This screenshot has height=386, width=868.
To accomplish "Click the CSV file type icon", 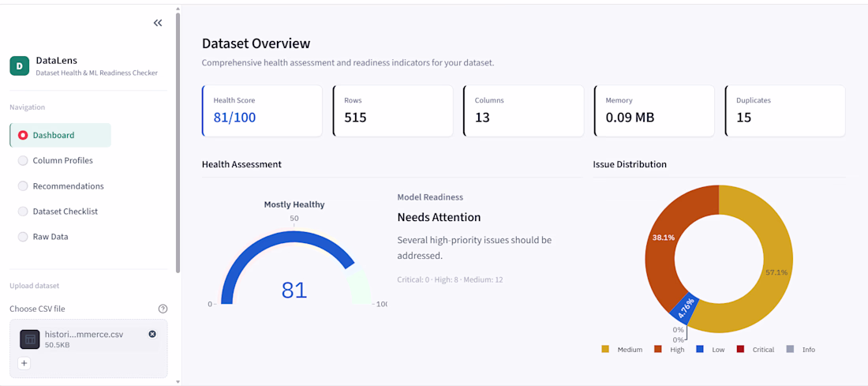I will (x=30, y=339).
